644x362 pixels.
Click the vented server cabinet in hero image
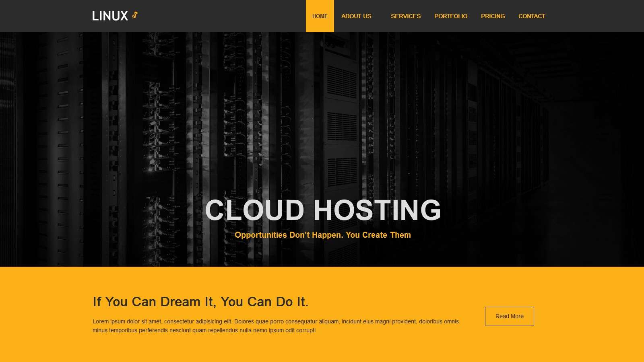(341, 121)
